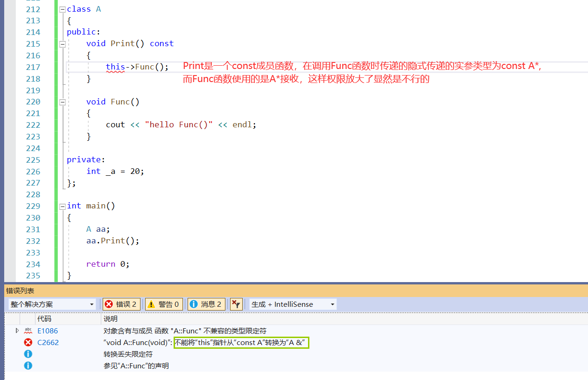Open the solution scope dropdown
The image size is (588, 380).
pyautogui.click(x=52, y=304)
